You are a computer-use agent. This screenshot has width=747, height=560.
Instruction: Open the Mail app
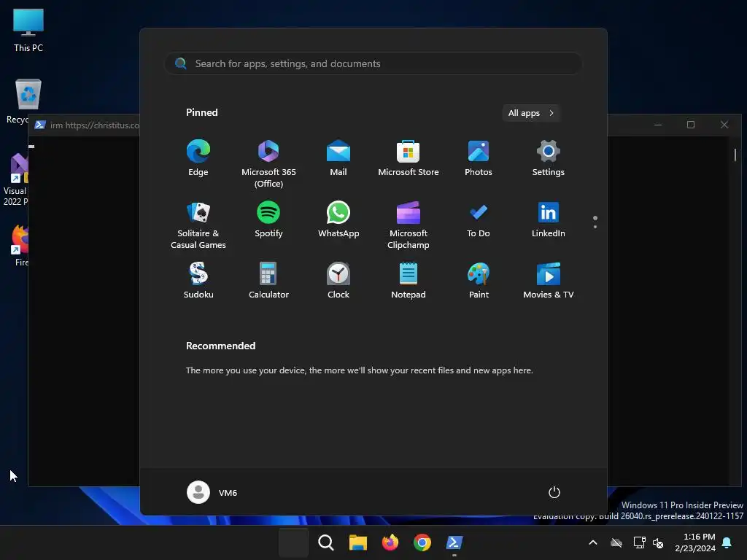(338, 157)
